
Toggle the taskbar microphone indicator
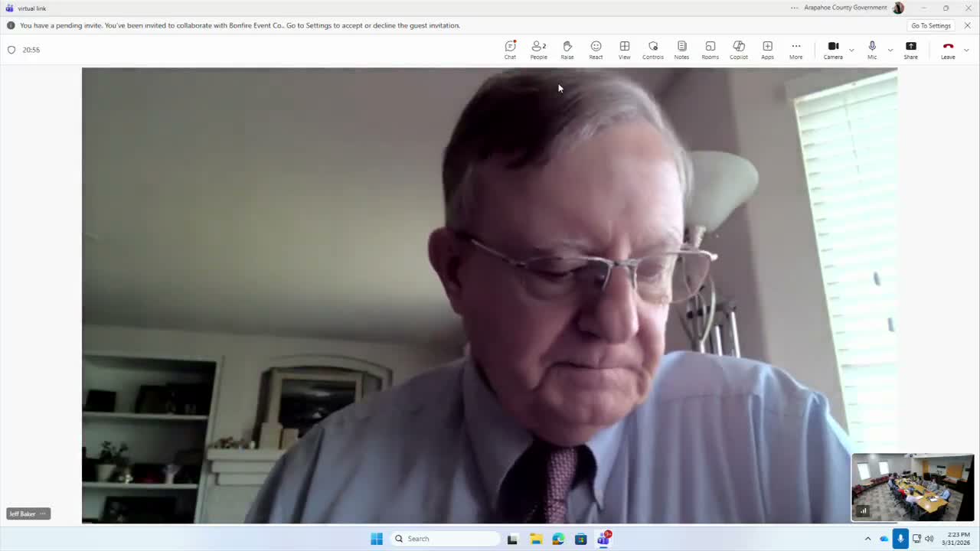900,539
